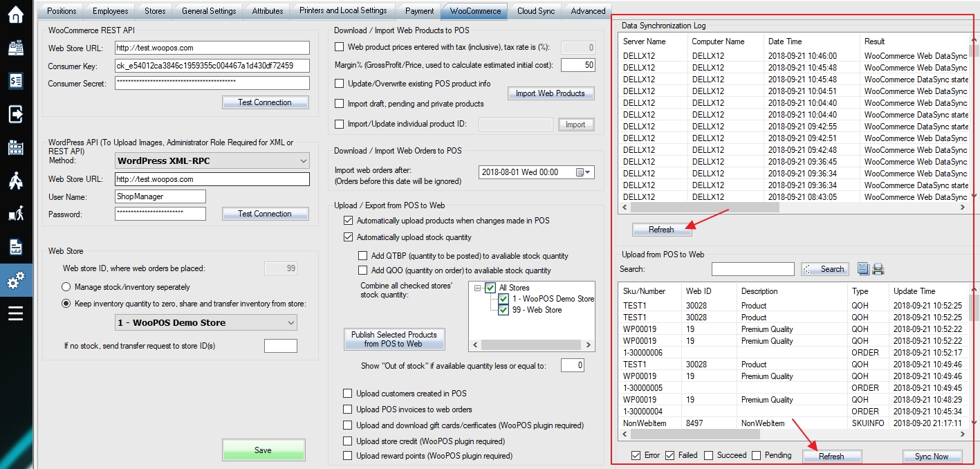The height and width of the screenshot is (469, 980).
Task: Switch to the Cloud Sync tab
Action: pyautogui.click(x=536, y=11)
